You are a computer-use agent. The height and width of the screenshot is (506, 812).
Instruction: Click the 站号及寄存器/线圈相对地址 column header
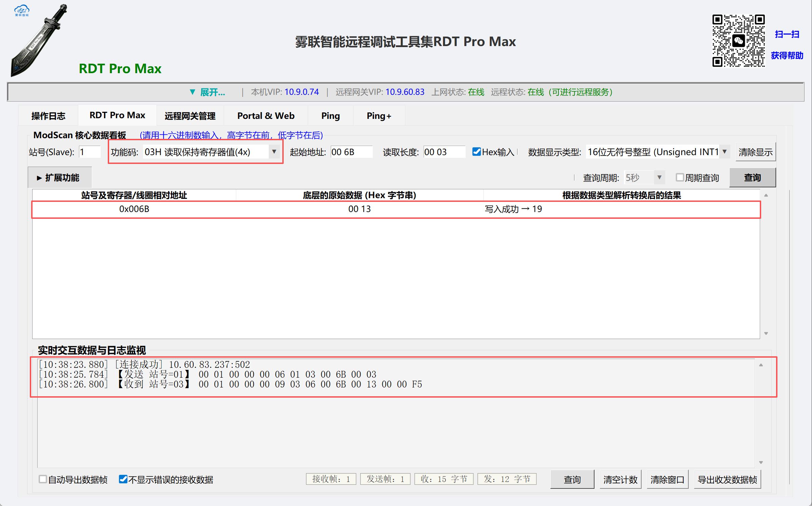pos(134,195)
